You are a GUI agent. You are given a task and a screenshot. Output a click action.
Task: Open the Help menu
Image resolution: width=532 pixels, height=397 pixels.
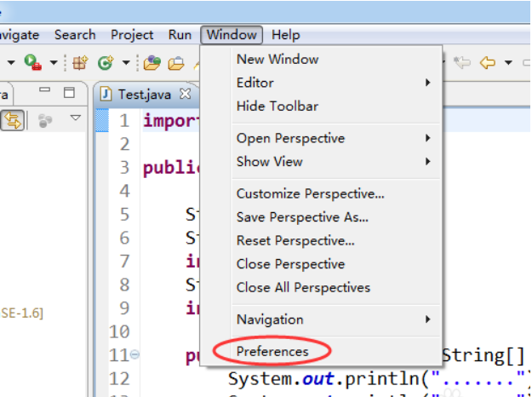point(285,35)
